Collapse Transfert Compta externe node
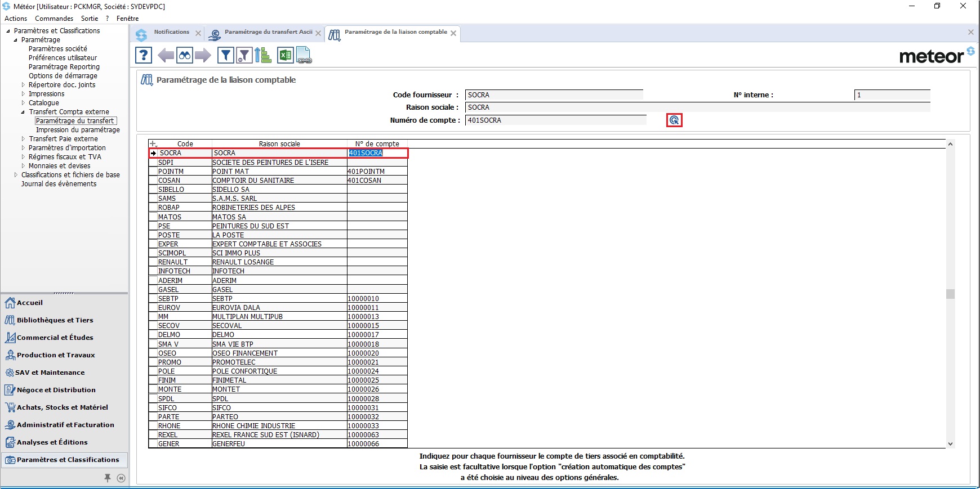Image resolution: width=980 pixels, height=489 pixels. [23, 112]
